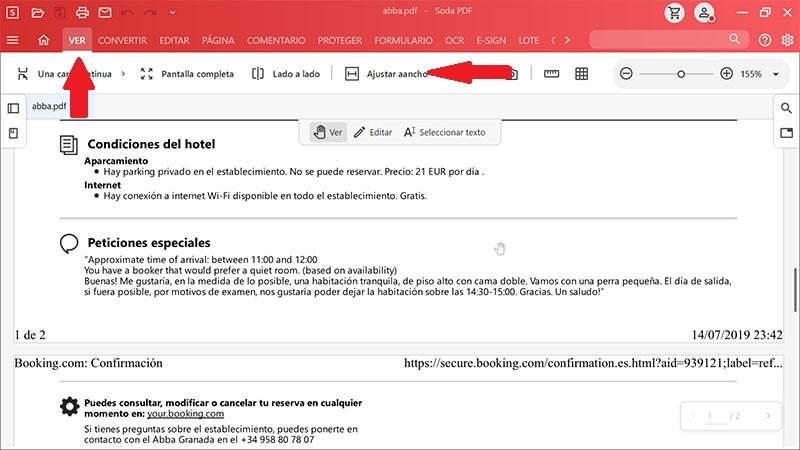
Task: Open the shopping cart icon
Action: (x=674, y=13)
